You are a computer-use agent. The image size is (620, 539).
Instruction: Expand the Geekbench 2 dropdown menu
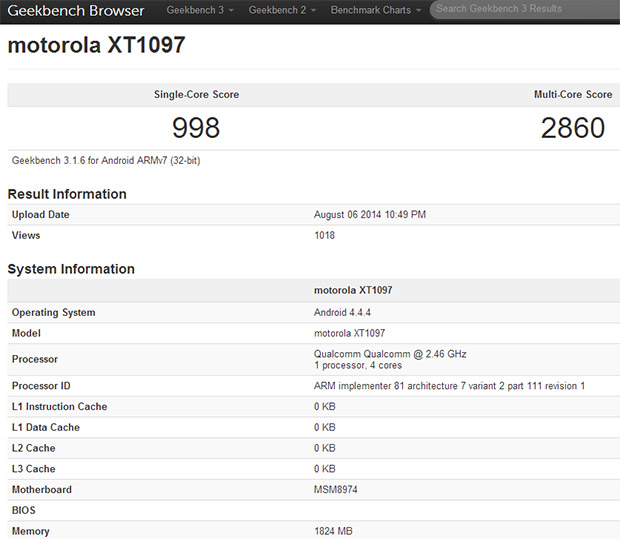[282, 10]
